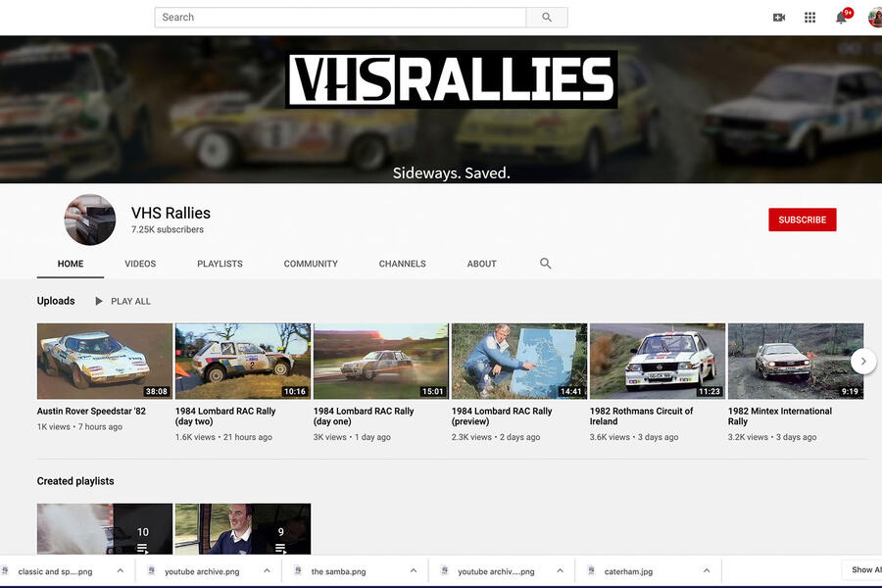Expand options chevron for classic and sp....png
Viewport: 882px width, 588px height.
tap(120, 570)
